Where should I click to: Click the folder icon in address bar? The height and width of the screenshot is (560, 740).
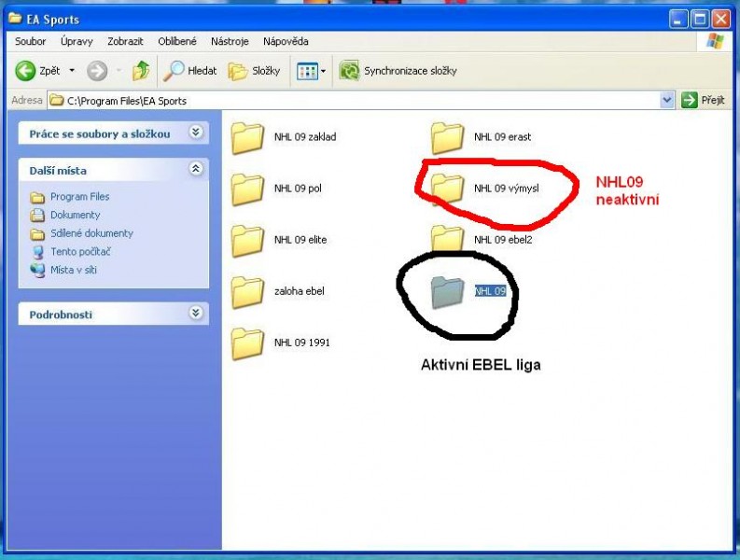(x=57, y=100)
